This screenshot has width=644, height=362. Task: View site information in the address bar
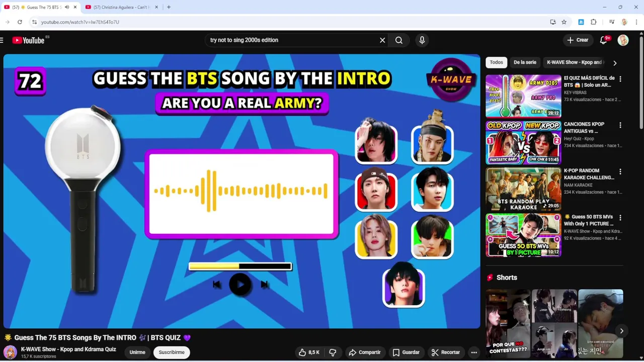tap(34, 22)
